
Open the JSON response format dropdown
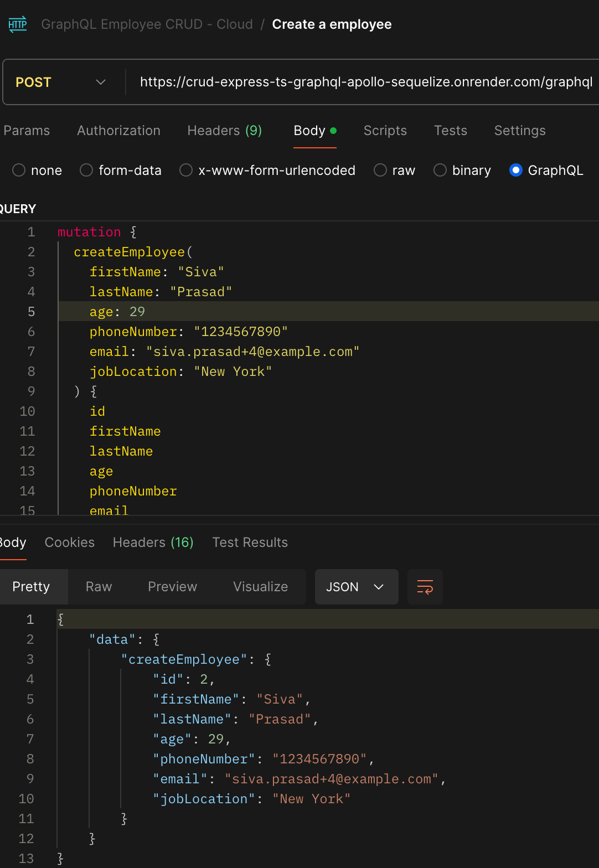pos(357,587)
